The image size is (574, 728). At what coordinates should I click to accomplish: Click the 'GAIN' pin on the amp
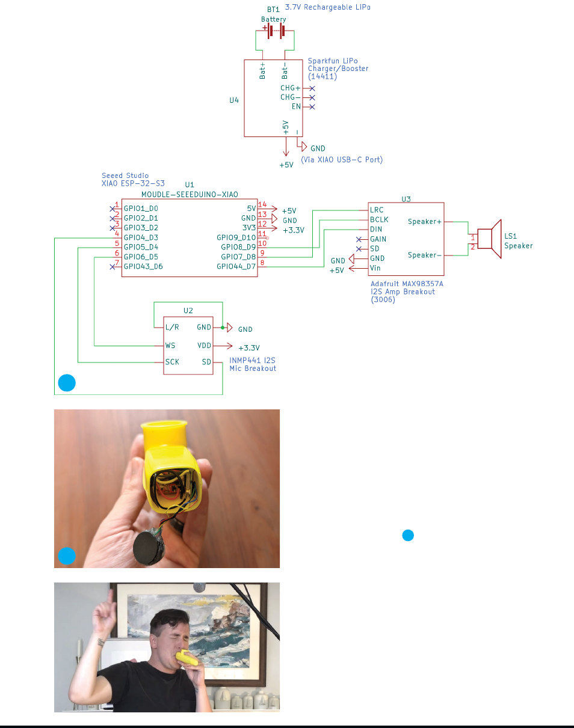tap(378, 239)
